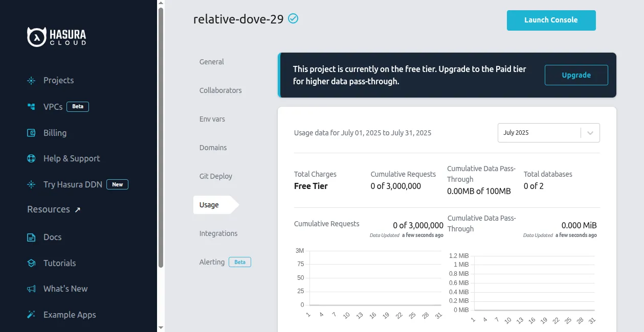Open the VPCs section
The width and height of the screenshot is (644, 332).
pyautogui.click(x=53, y=107)
